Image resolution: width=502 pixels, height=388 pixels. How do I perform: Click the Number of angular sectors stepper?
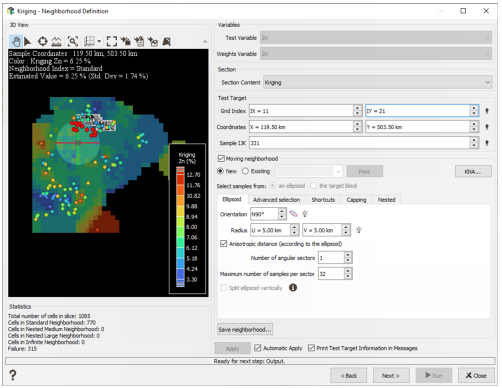(x=348, y=258)
